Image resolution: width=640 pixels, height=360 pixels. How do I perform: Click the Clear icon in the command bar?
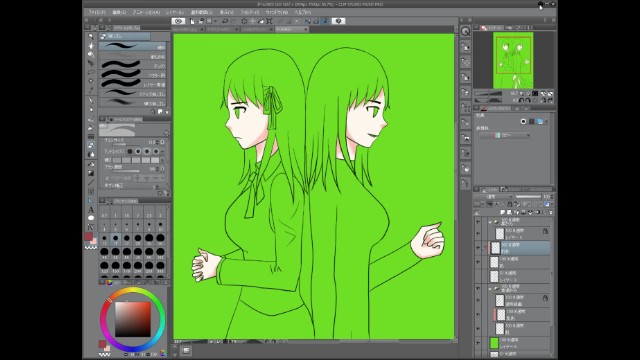[244, 21]
